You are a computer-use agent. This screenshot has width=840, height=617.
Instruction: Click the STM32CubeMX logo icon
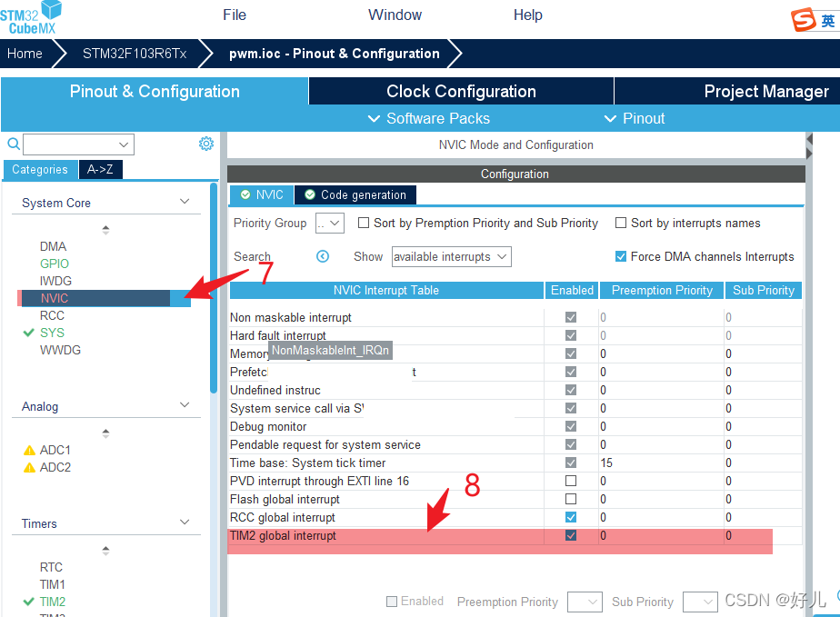[x=31, y=17]
